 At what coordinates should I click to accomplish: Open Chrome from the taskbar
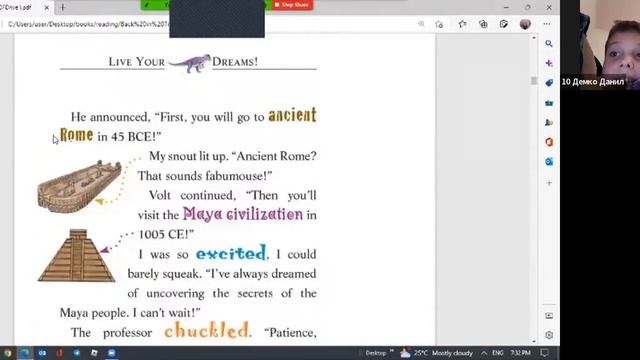click(x=7, y=353)
